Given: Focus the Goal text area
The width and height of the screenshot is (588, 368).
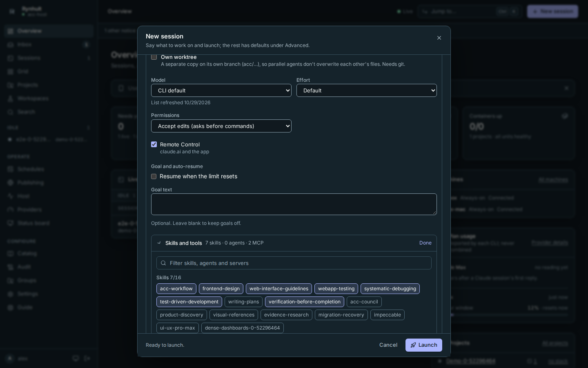Looking at the screenshot, I should [294, 204].
